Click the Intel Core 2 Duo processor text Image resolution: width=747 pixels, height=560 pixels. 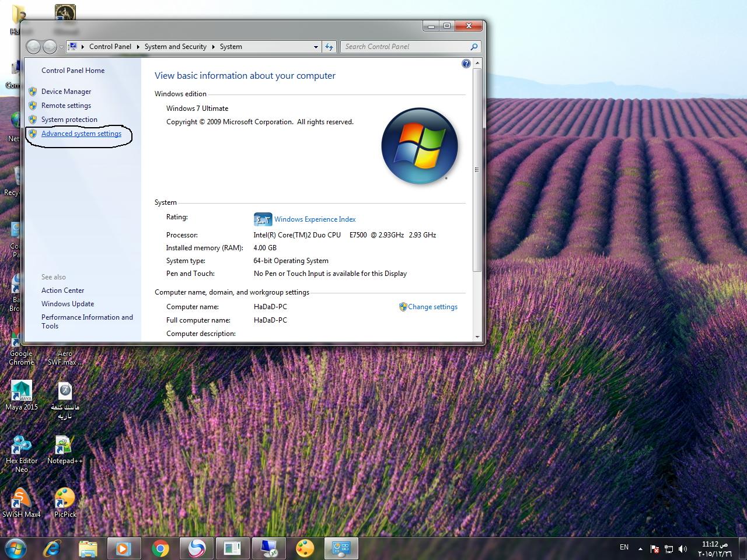click(x=344, y=235)
